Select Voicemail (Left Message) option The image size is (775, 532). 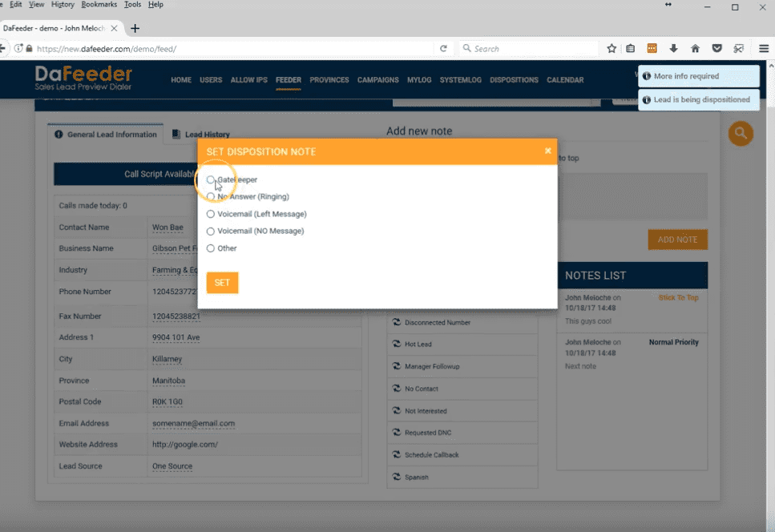click(x=211, y=214)
